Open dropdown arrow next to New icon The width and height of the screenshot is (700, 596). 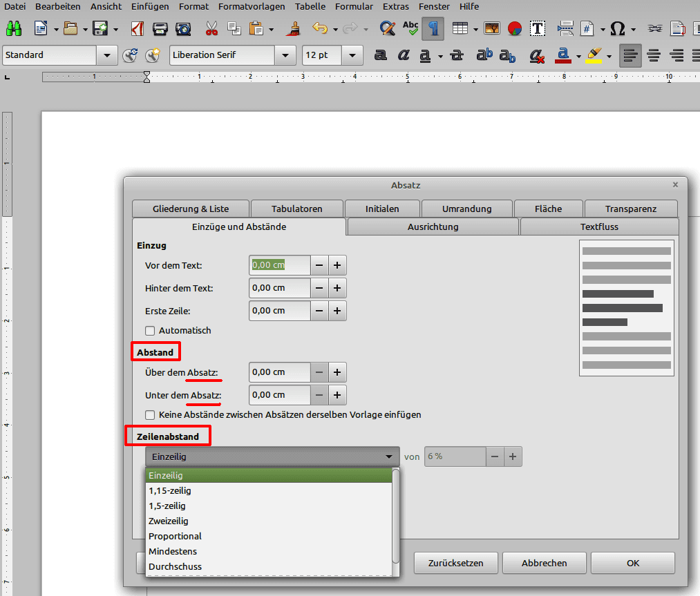pos(56,30)
